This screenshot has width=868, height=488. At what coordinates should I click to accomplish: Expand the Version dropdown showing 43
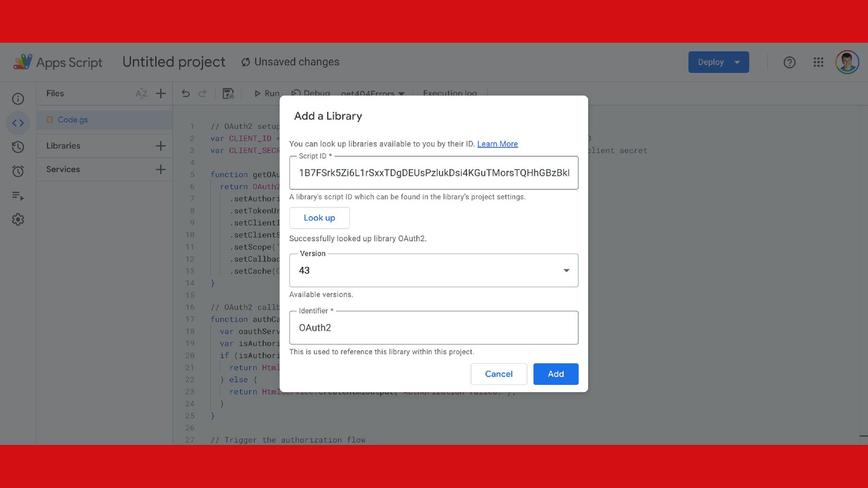pyautogui.click(x=434, y=270)
